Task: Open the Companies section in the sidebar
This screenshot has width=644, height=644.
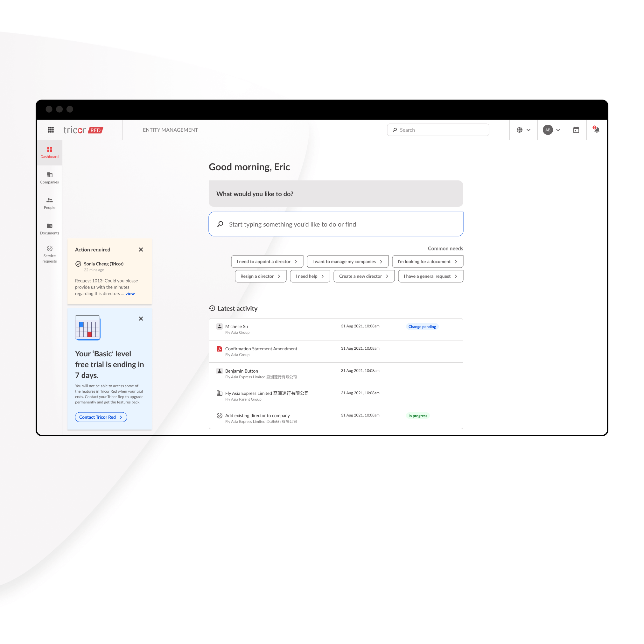Action: tap(49, 178)
